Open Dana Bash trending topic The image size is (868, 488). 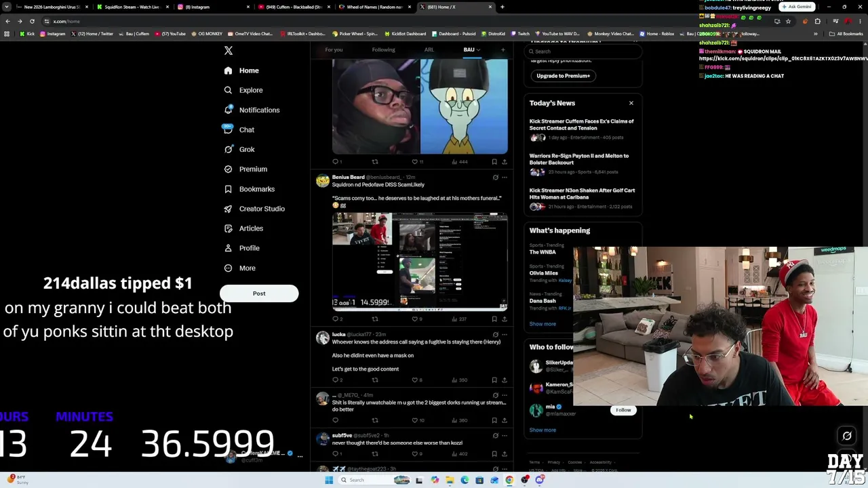(x=542, y=301)
